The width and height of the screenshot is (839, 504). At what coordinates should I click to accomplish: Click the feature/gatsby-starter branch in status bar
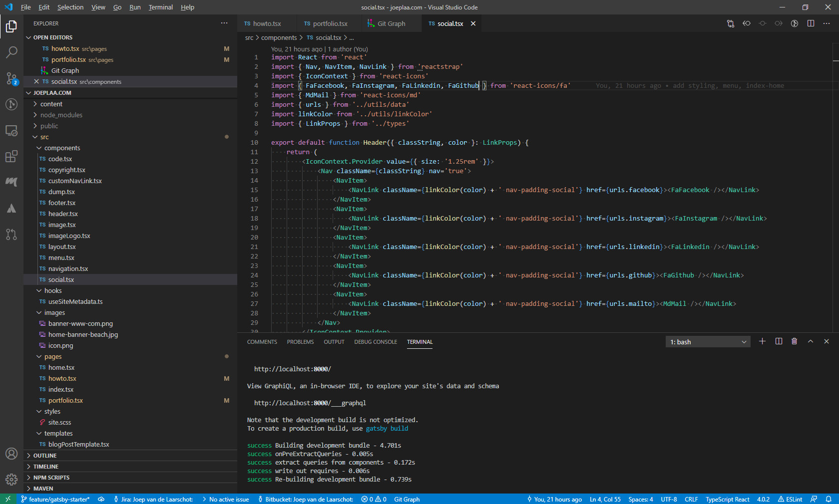(55, 499)
